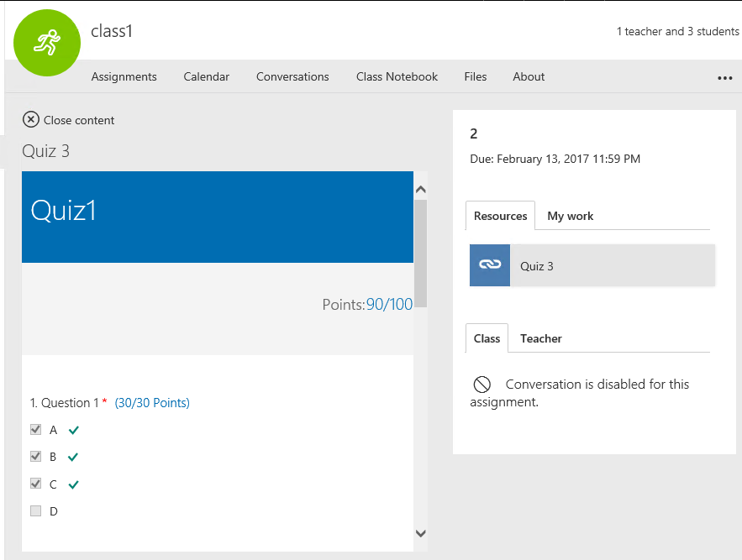This screenshot has width=742, height=560.
Task: Toggle checkbox for answer C
Action: coord(35,484)
